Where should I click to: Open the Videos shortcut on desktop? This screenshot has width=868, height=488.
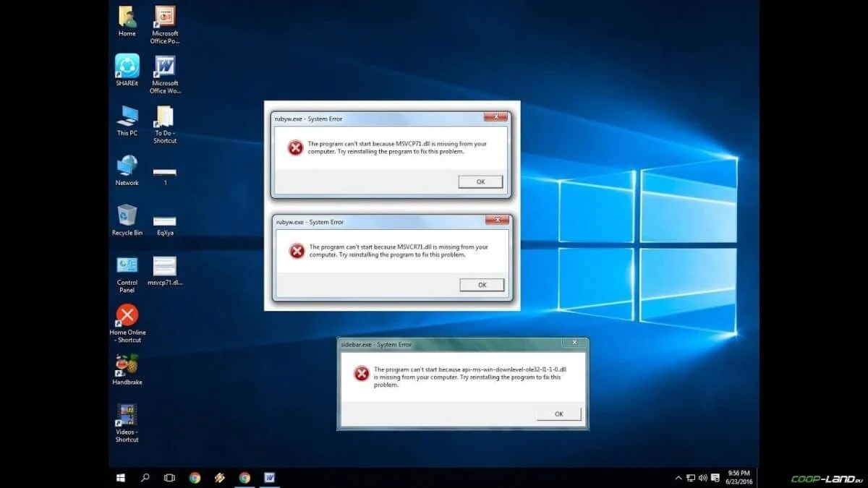(x=127, y=415)
